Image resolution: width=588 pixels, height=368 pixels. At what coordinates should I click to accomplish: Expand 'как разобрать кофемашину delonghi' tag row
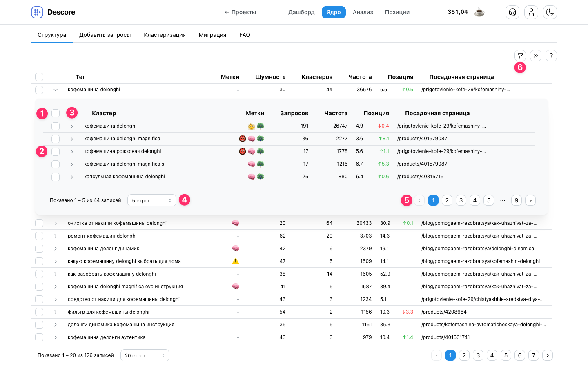tap(56, 274)
